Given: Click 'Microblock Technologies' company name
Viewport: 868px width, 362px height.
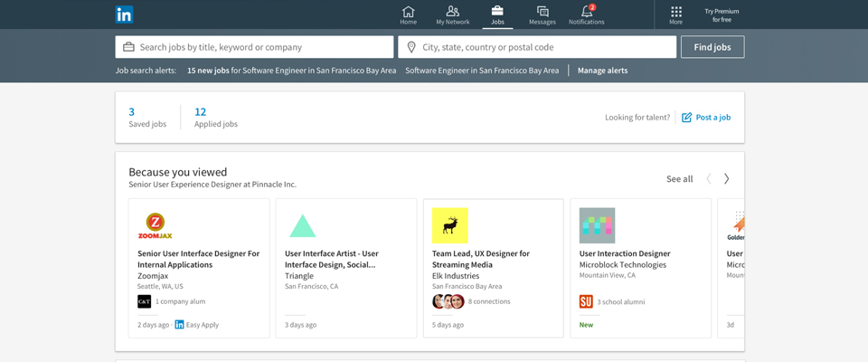Looking at the screenshot, I should point(623,264).
